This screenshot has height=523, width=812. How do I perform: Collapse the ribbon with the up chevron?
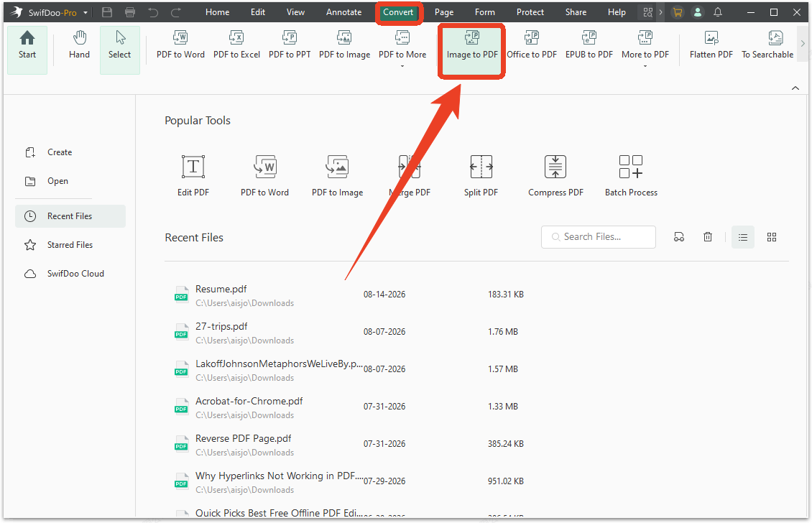click(x=795, y=88)
